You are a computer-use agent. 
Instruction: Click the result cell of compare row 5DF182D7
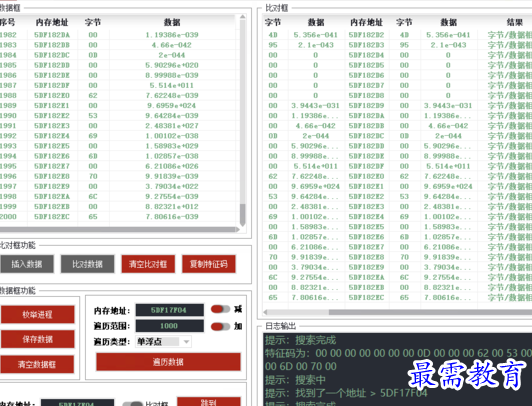coord(510,85)
